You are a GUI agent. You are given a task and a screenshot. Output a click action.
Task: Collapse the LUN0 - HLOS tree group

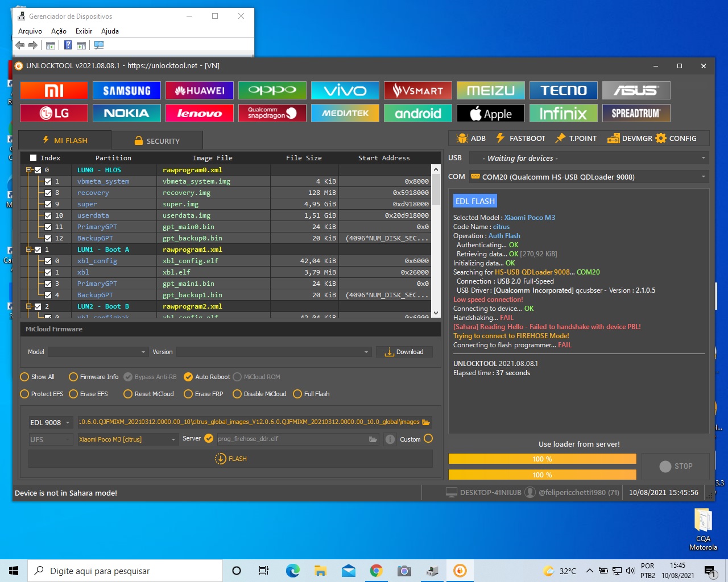tap(28, 170)
